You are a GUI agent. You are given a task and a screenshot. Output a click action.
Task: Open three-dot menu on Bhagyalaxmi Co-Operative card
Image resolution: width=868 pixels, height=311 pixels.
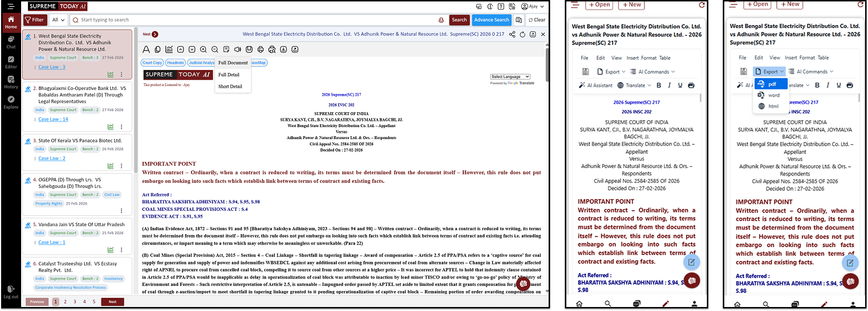coord(121,127)
